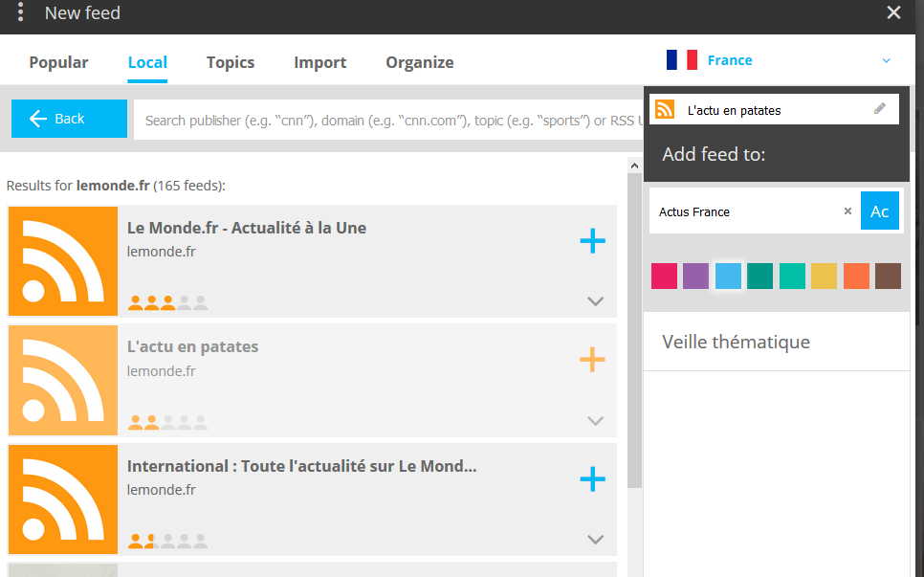Click Le Monde.fr Actualité à la Une RSS thumbnail
924x577 pixels.
[63, 261]
